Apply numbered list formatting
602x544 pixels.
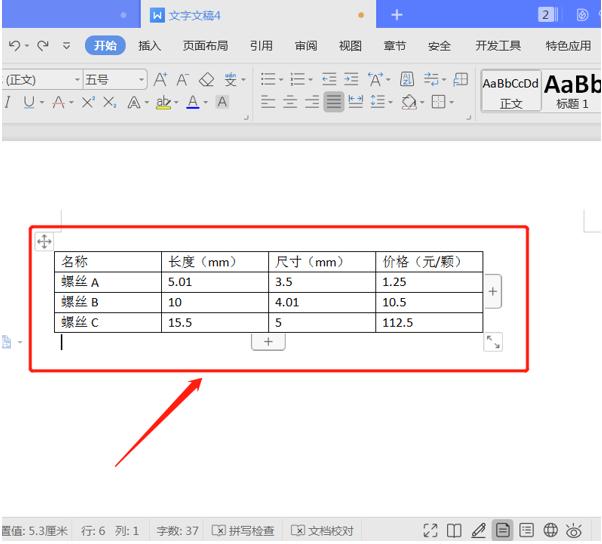point(298,79)
